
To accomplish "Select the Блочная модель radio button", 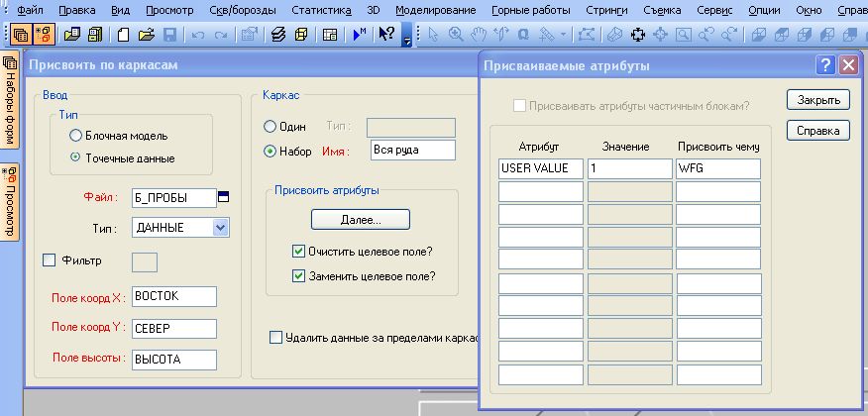I will [x=75, y=136].
